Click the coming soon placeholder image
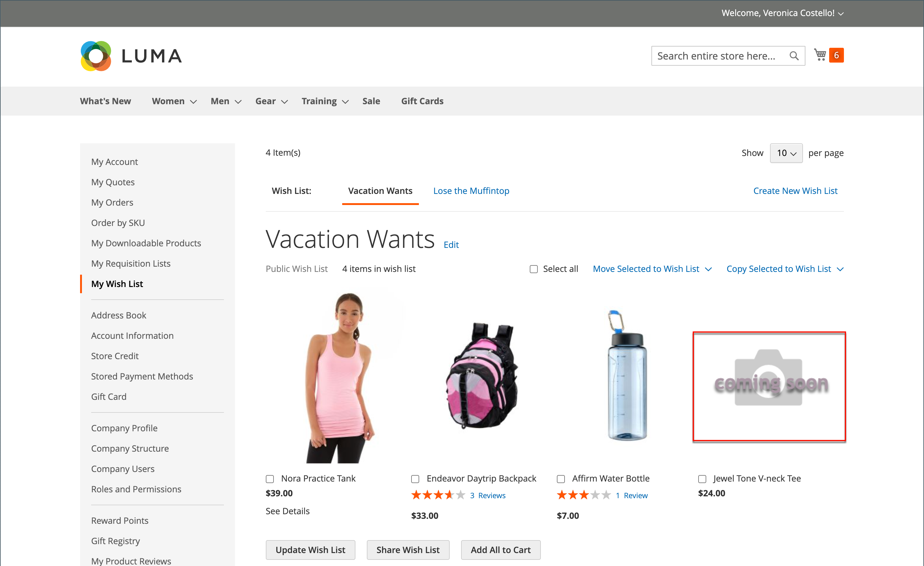The width and height of the screenshot is (924, 566). (769, 386)
